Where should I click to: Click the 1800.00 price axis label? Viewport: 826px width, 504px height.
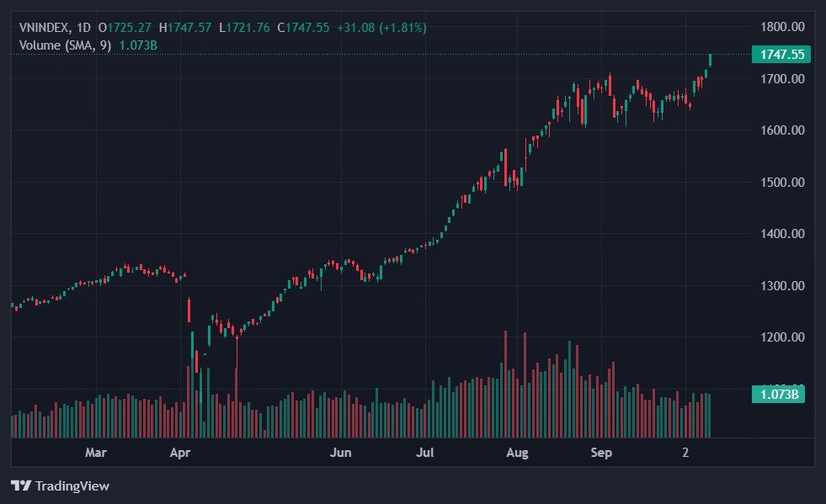(x=782, y=27)
